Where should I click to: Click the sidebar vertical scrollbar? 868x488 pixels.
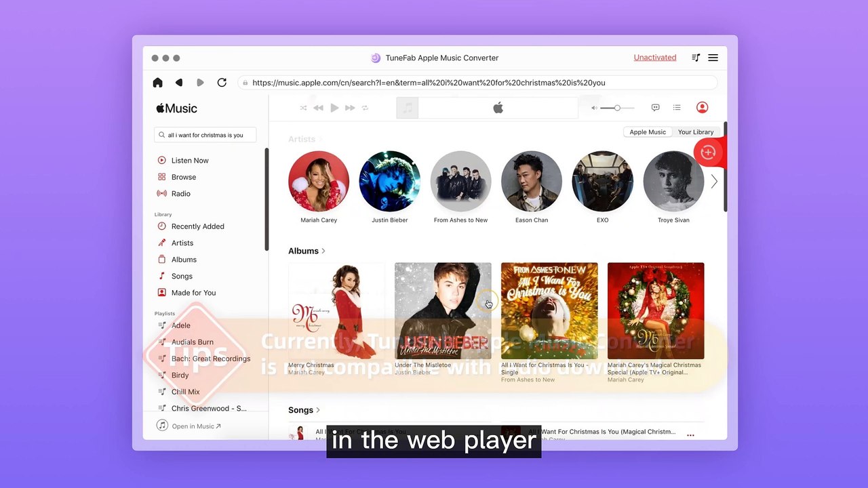(x=267, y=200)
